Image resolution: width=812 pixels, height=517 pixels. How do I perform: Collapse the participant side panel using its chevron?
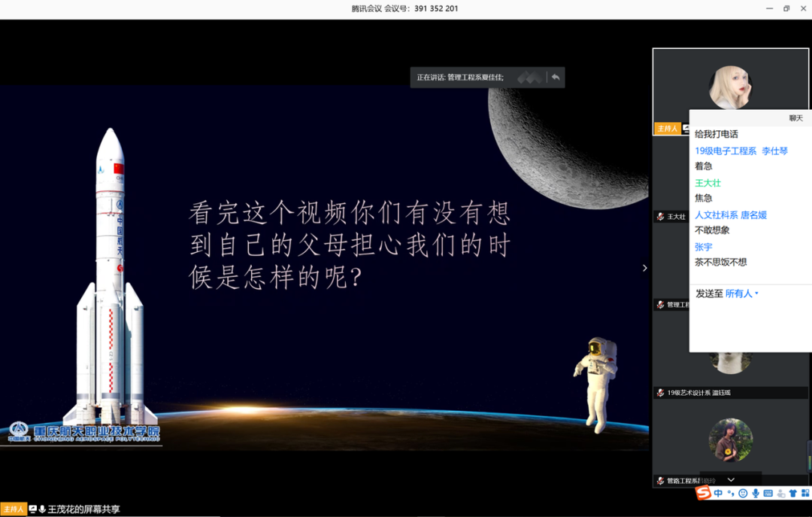pos(645,268)
